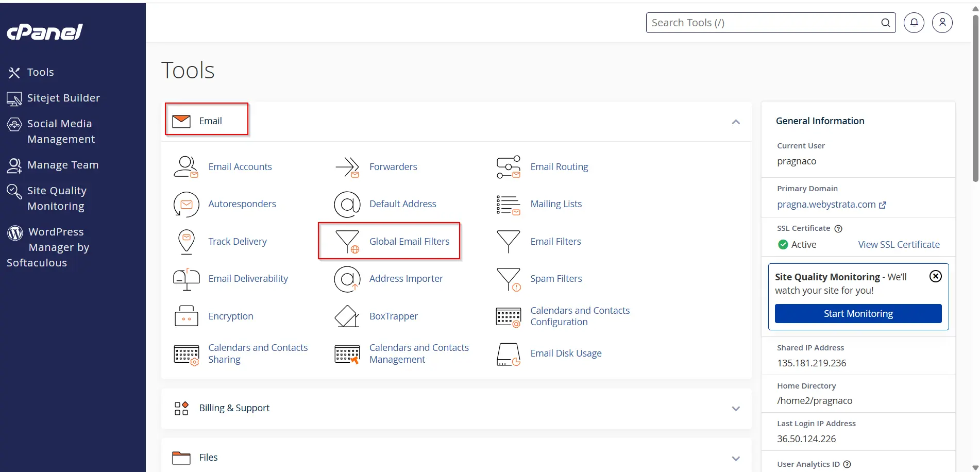The image size is (980, 472).
Task: Open Calendars and Contacts Configuration link
Action: [580, 316]
